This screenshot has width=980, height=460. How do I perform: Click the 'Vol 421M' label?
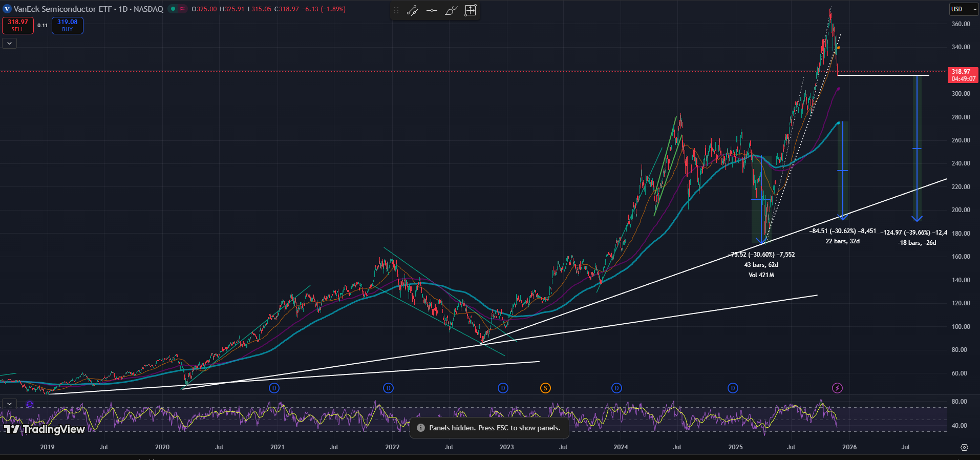[761, 275]
